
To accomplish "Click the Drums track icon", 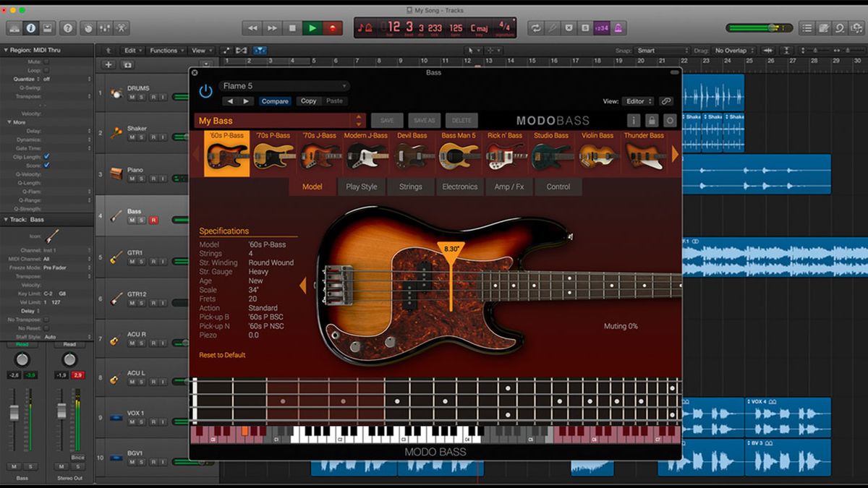I will pos(116,93).
